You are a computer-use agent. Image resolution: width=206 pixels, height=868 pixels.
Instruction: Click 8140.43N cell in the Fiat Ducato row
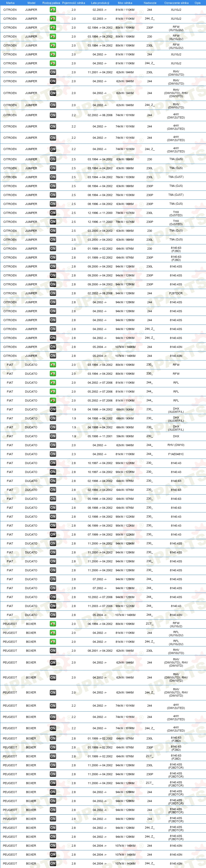[x=176, y=615]
